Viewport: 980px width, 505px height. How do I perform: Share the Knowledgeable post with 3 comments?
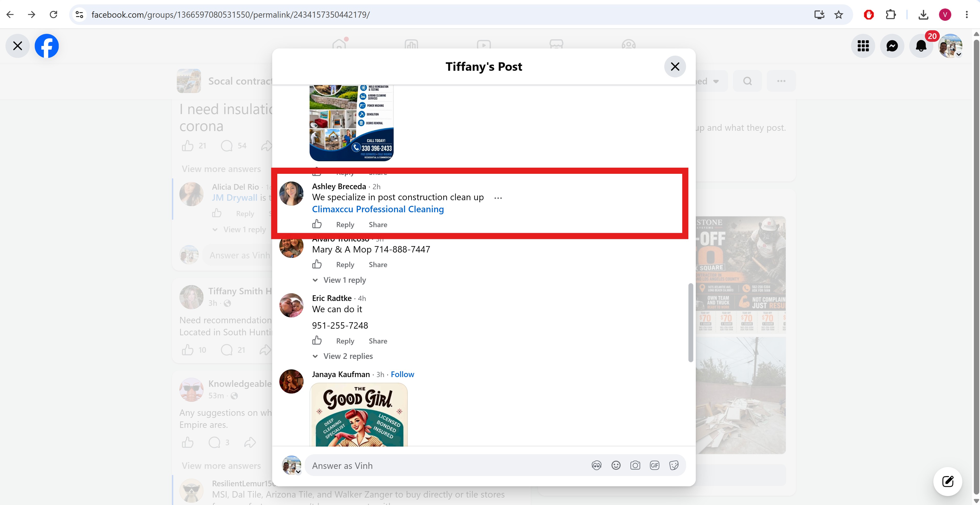(250, 442)
